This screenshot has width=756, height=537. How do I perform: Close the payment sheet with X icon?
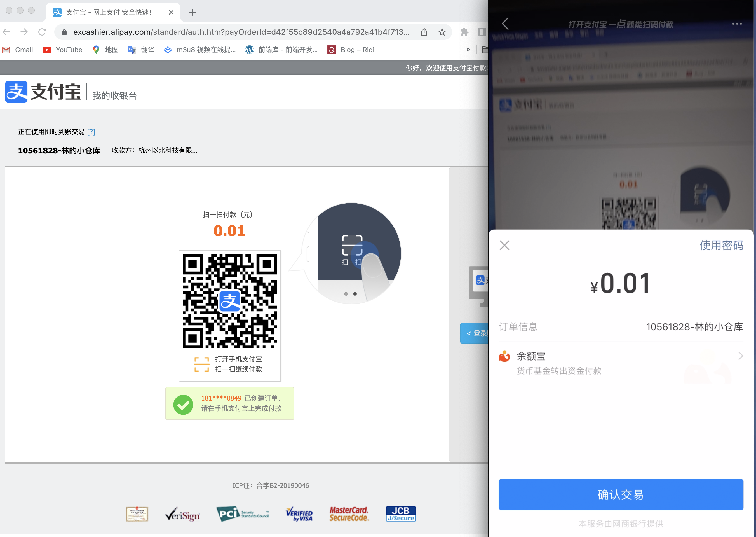504,245
